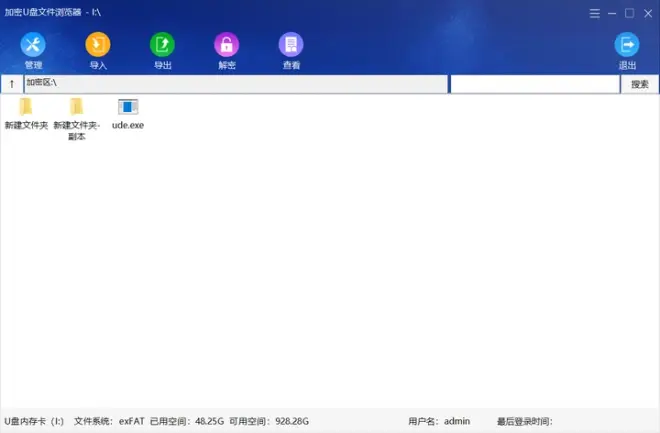
Task: Click the 导入 (Import) icon
Action: (x=98, y=46)
